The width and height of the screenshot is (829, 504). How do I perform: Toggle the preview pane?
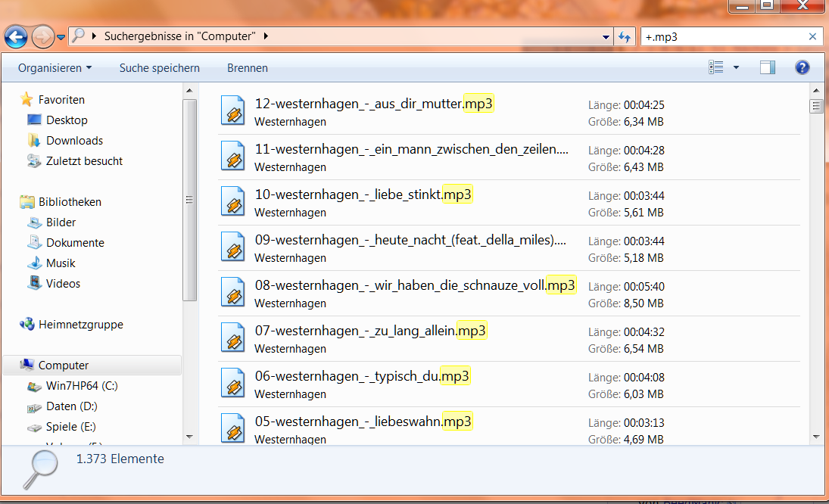[x=768, y=67]
